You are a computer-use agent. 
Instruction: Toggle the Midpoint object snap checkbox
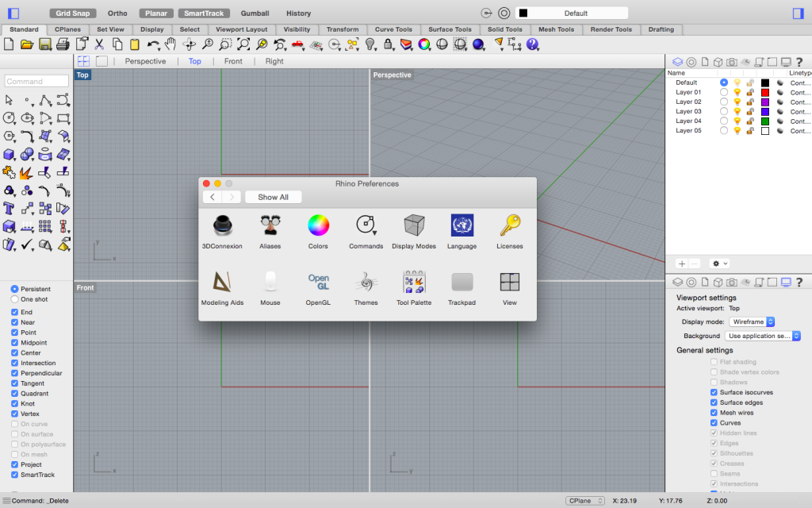pos(14,343)
